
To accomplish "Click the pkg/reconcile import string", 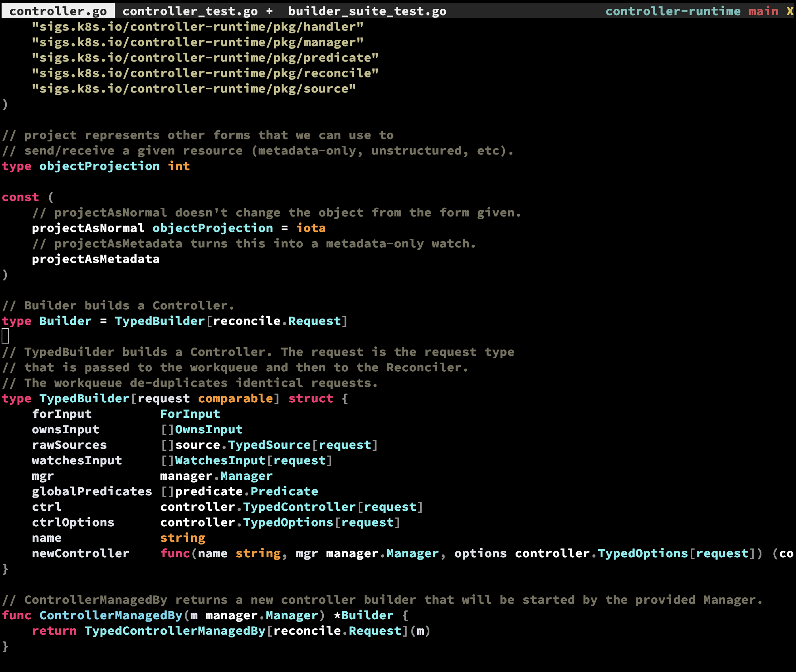I will click(x=205, y=73).
